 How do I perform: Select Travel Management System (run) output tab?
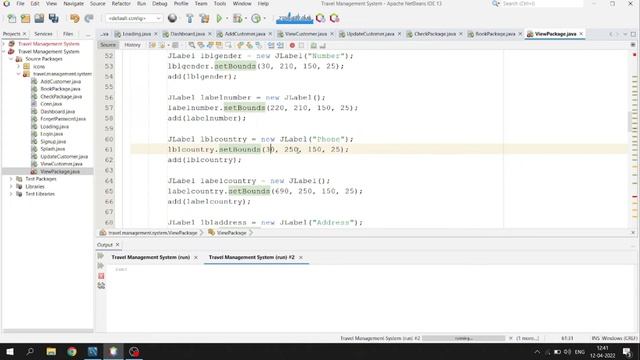coord(151,258)
